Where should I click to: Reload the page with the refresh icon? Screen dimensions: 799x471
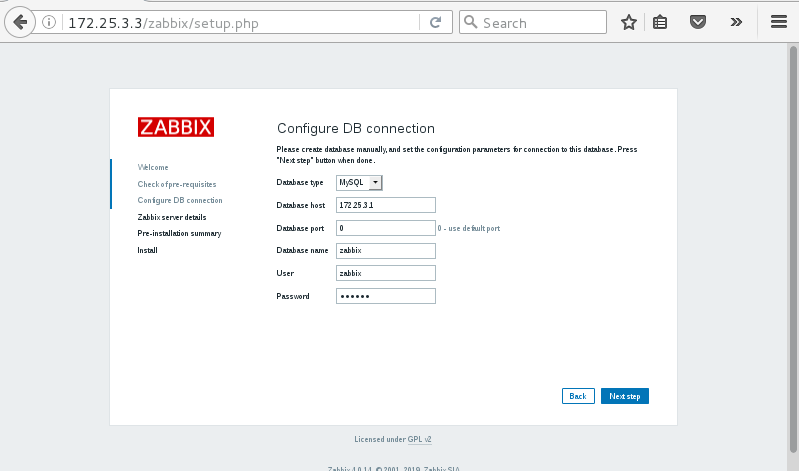[435, 22]
